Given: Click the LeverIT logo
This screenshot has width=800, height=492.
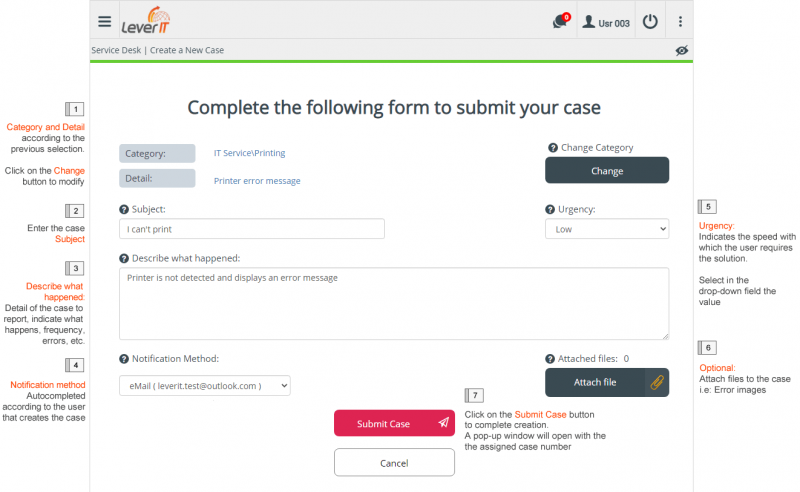Looking at the screenshot, I should [x=146, y=20].
